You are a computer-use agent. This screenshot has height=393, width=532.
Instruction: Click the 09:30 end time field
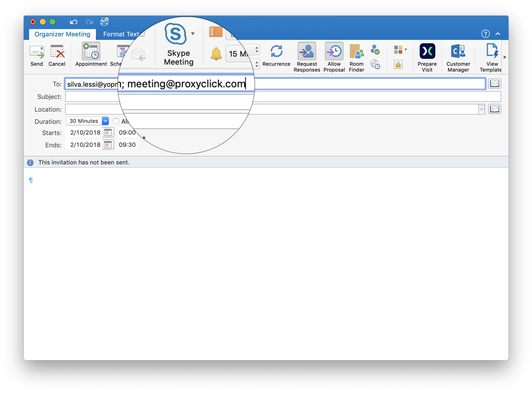(127, 145)
